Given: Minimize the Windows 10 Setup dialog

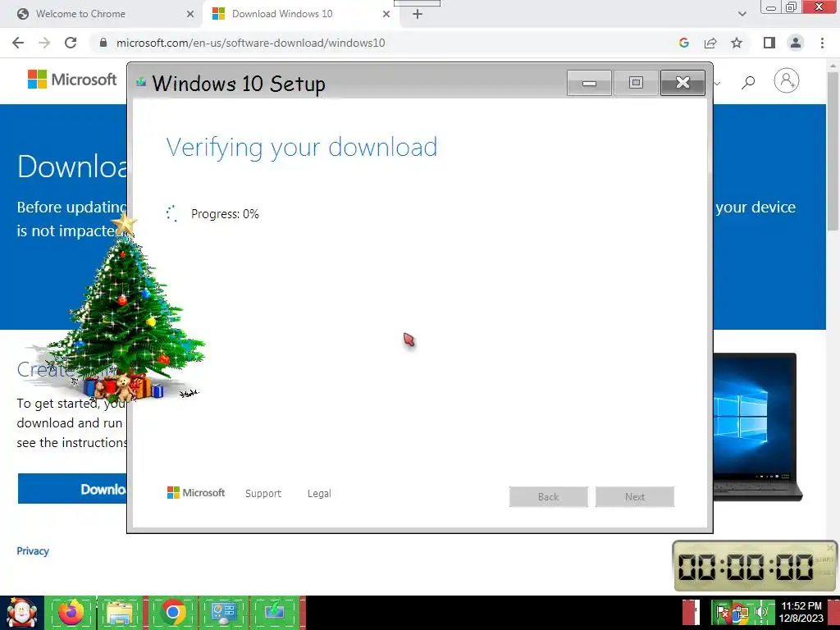Looking at the screenshot, I should (589, 83).
